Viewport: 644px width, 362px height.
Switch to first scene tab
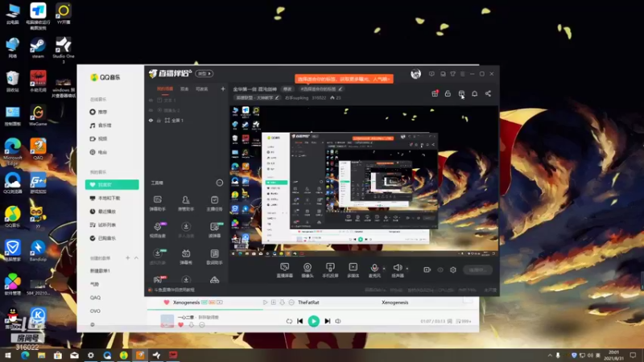pyautogui.click(x=165, y=88)
